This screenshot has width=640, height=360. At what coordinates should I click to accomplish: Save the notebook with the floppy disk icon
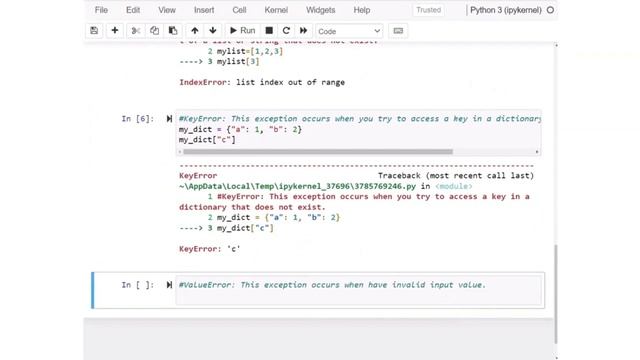coord(94,31)
